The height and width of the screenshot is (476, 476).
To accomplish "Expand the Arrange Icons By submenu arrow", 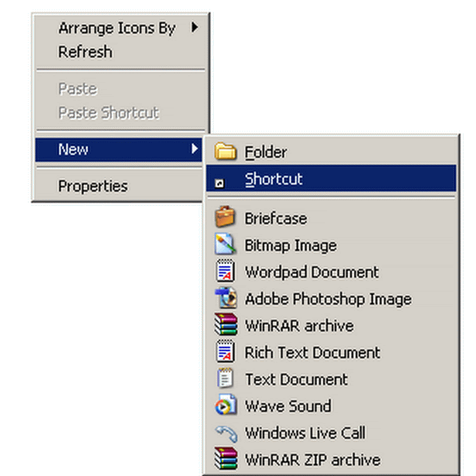I will (x=195, y=27).
